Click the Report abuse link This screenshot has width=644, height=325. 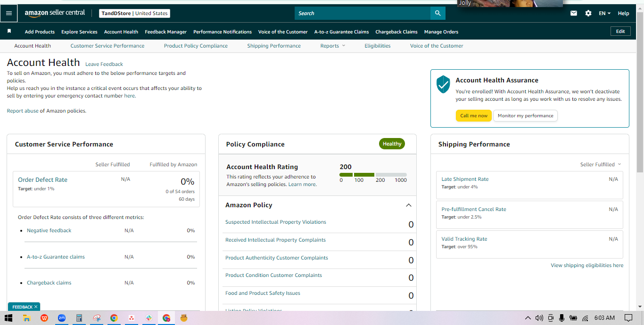coord(23,111)
